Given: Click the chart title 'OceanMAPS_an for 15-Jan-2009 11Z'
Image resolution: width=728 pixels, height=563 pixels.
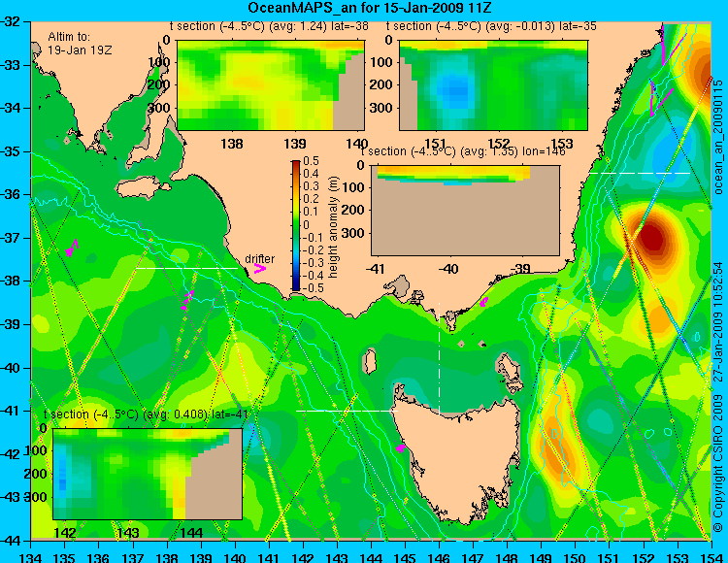Looking at the screenshot, I should pos(369,8).
